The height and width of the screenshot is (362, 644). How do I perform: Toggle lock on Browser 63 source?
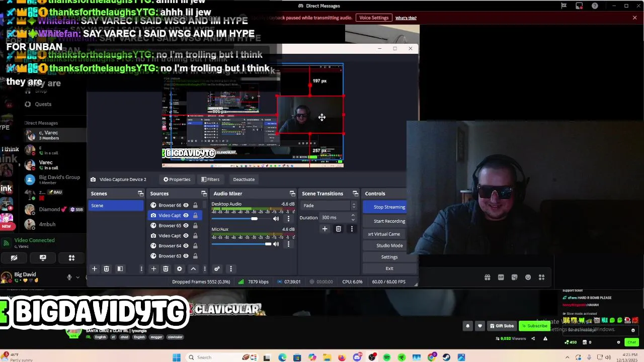[x=195, y=256]
